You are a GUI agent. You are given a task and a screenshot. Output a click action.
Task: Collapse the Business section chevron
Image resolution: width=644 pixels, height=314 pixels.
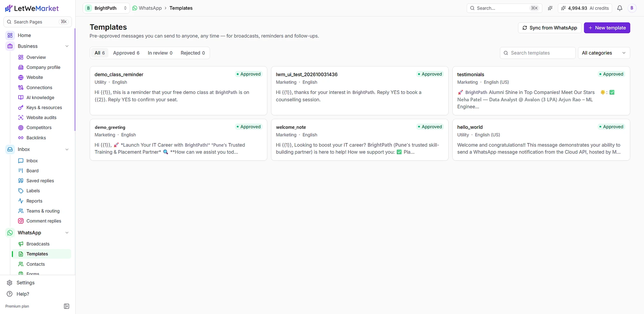coord(67,46)
